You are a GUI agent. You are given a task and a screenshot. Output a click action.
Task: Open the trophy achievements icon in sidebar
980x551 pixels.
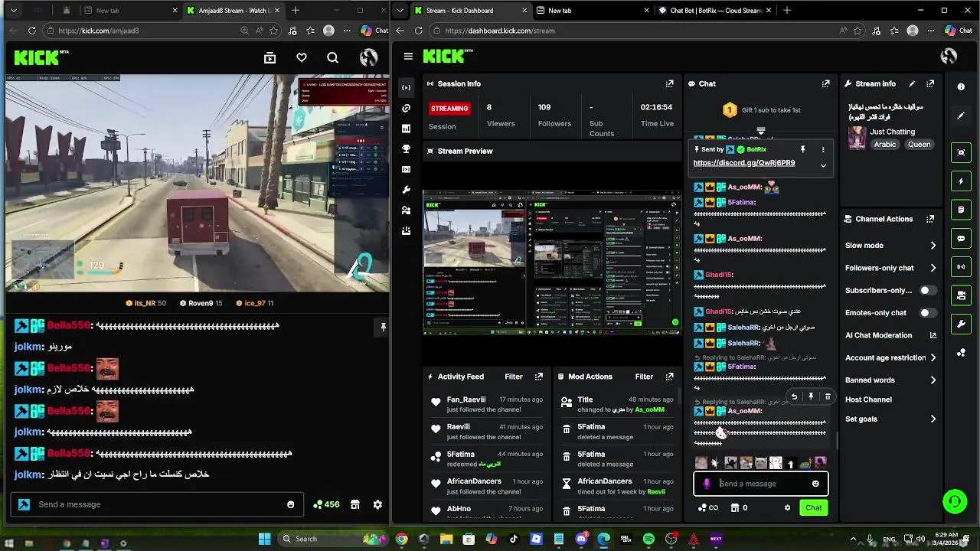(x=406, y=148)
